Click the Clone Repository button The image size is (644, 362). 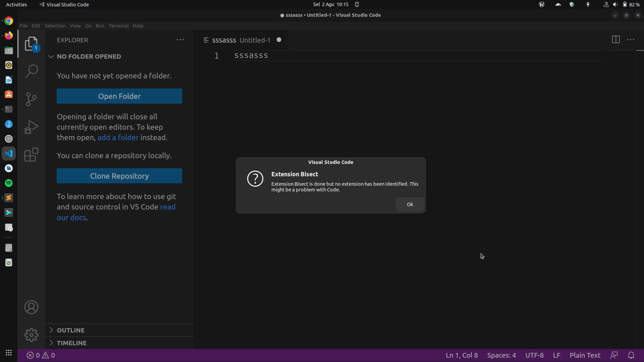point(119,176)
